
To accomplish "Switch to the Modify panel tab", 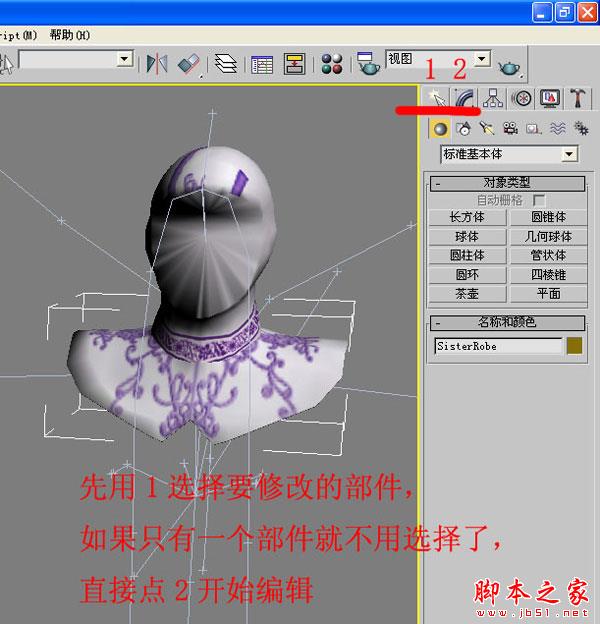I will (465, 98).
